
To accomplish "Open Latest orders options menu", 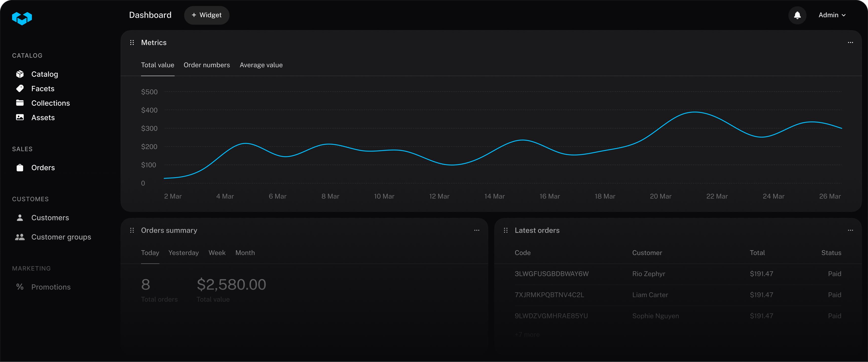I will click(x=850, y=230).
